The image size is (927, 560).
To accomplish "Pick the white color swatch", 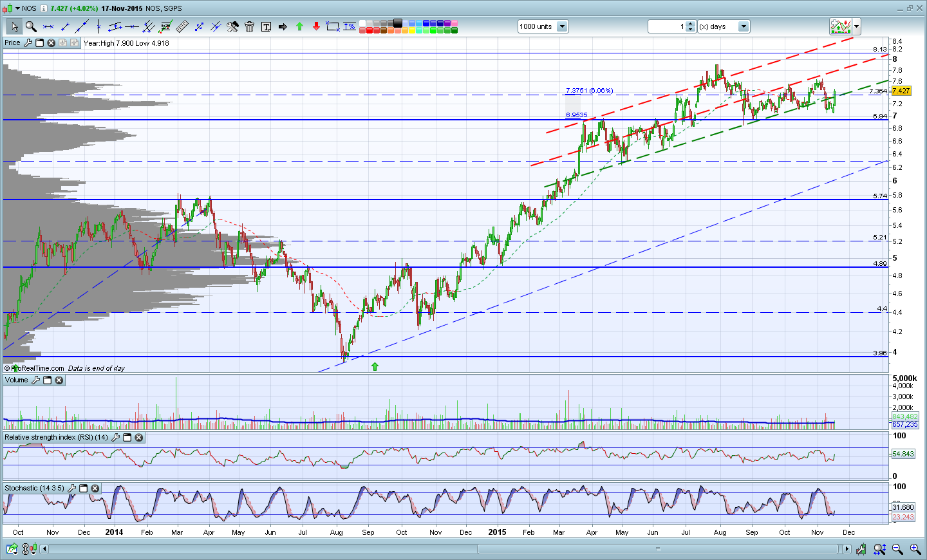I will [362, 23].
